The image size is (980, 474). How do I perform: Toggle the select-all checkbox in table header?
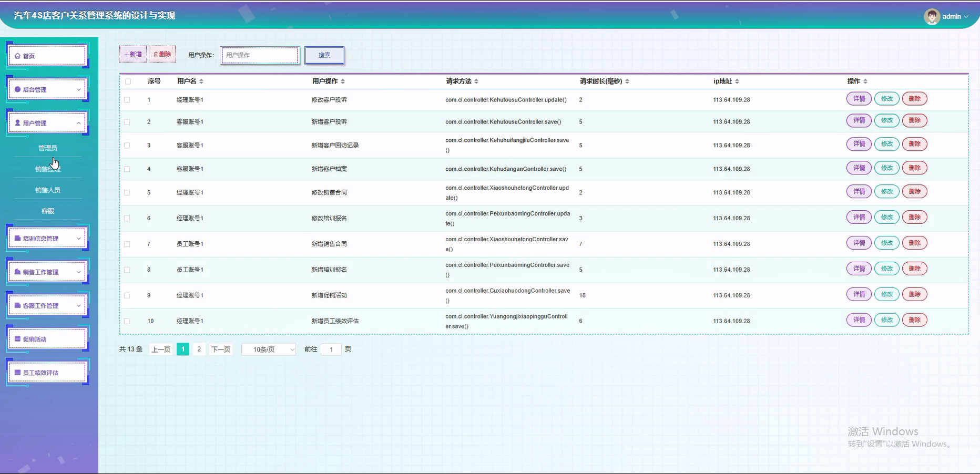(128, 81)
